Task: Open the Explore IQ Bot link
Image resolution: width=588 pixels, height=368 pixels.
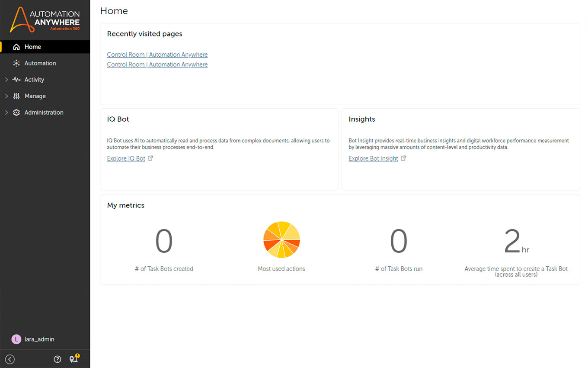Action: [x=126, y=158]
